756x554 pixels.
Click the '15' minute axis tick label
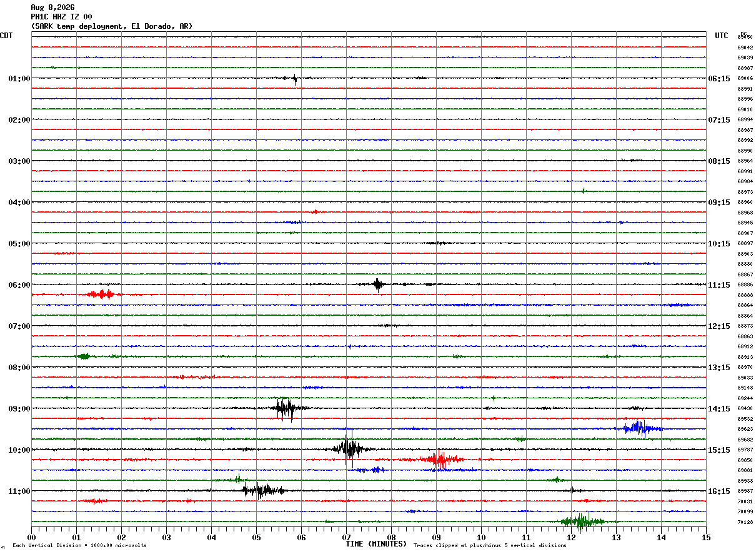click(706, 537)
